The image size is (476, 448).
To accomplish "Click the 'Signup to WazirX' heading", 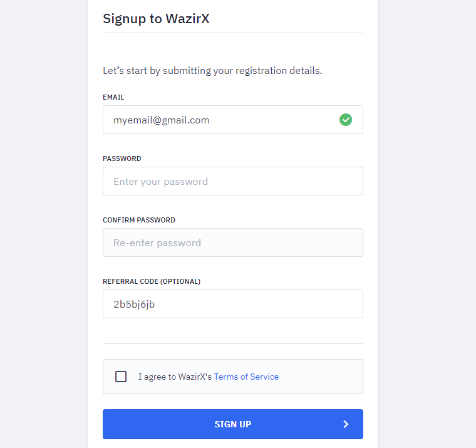I will (x=156, y=19).
